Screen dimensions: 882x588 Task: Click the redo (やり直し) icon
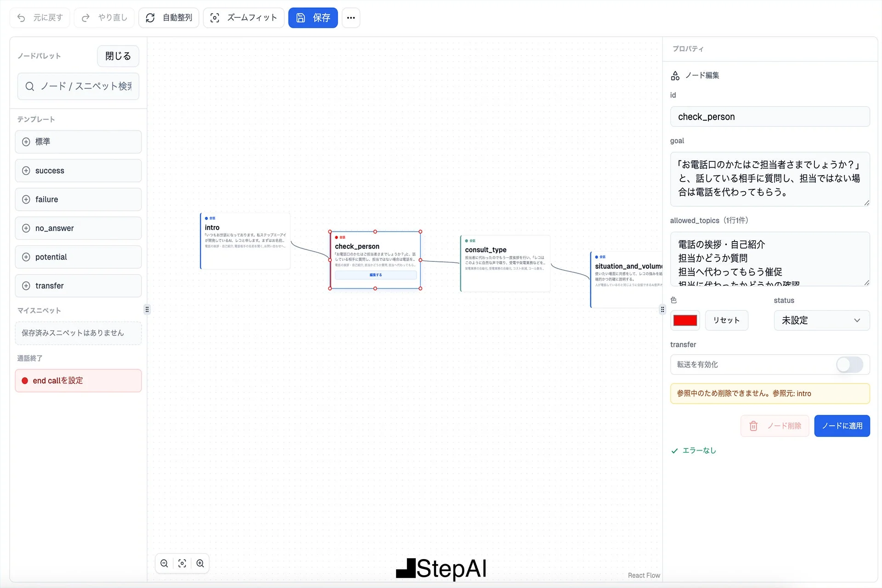[85, 17]
